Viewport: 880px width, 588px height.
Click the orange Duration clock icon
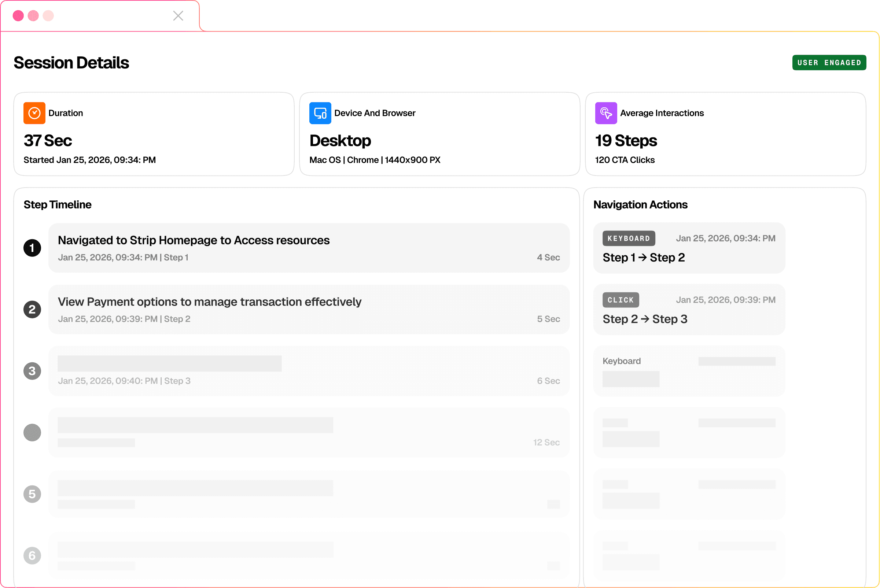click(x=34, y=113)
